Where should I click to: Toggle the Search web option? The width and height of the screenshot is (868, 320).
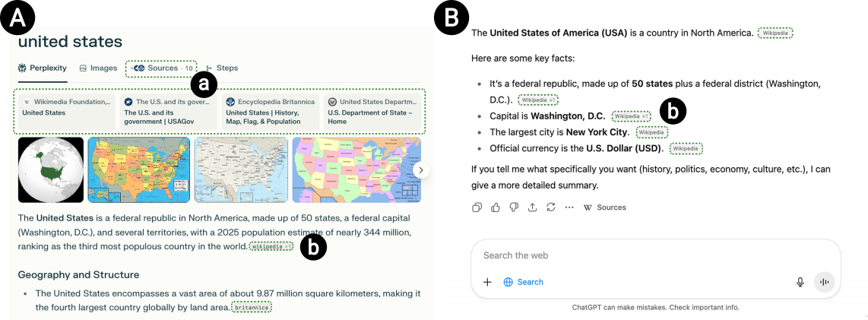coord(523,282)
